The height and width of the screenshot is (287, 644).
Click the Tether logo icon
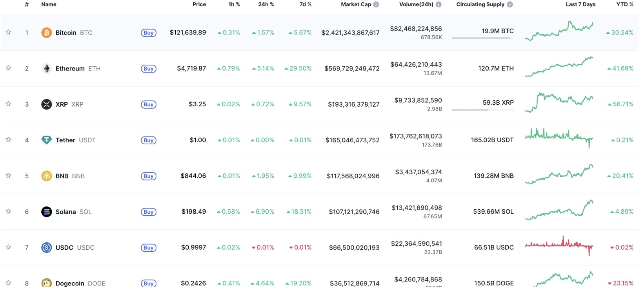click(x=46, y=140)
